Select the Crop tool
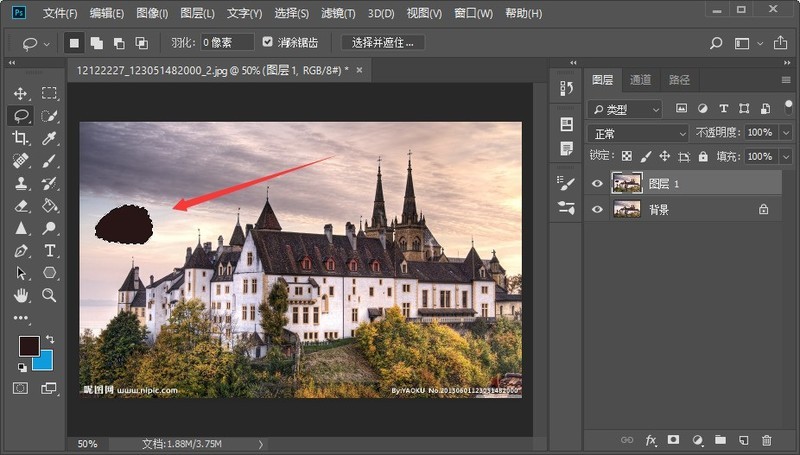 [20, 138]
